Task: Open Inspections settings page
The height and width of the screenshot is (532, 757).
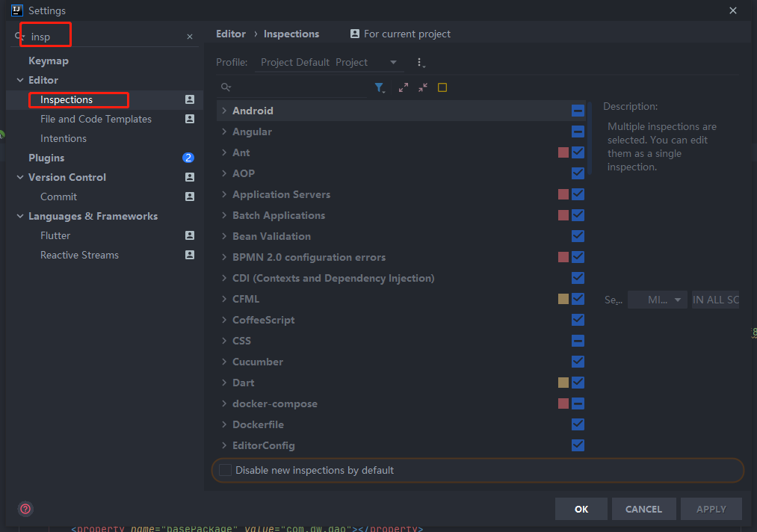Action: pos(67,99)
